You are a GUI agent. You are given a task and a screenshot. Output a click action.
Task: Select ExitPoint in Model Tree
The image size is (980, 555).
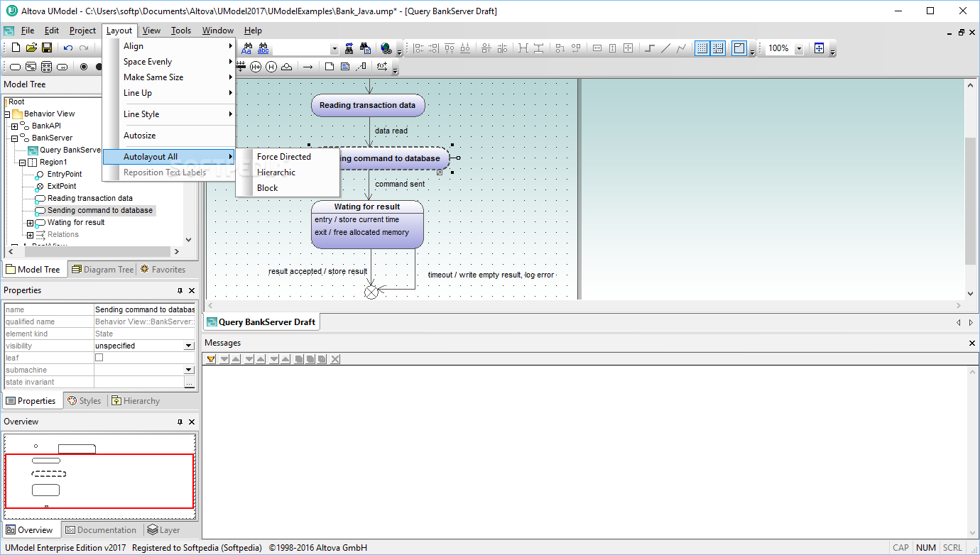pyautogui.click(x=62, y=186)
